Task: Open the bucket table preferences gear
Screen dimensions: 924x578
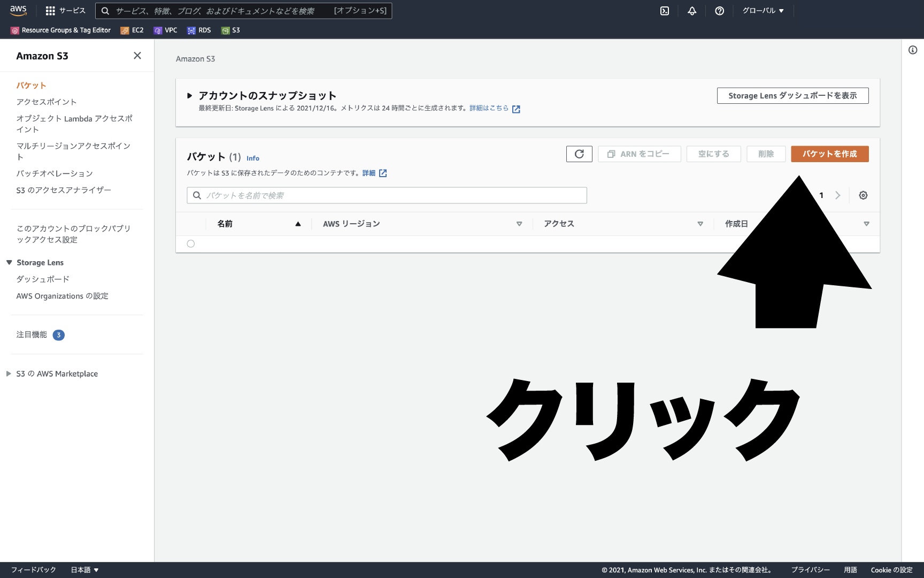Action: click(863, 195)
